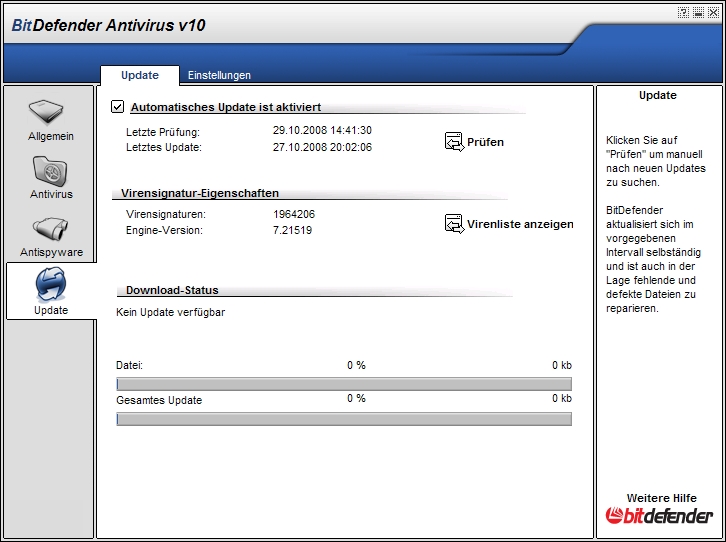Click the icon beside Prüfen

454,142
